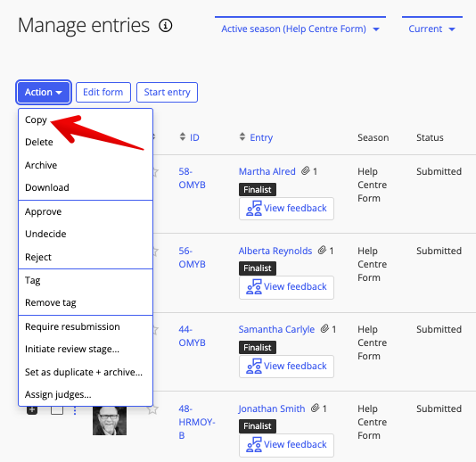Tick the checkbox on Jonathan Smith row
The image size is (476, 462).
click(57, 410)
